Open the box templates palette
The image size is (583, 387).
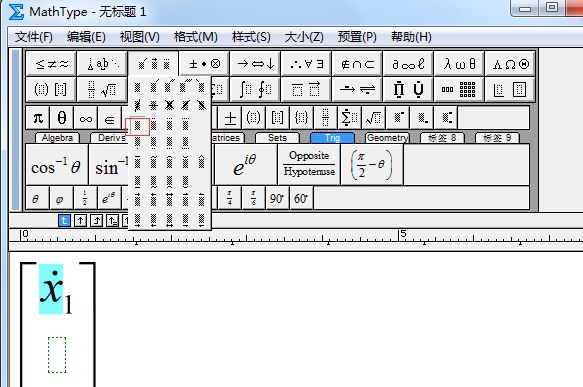(x=510, y=90)
